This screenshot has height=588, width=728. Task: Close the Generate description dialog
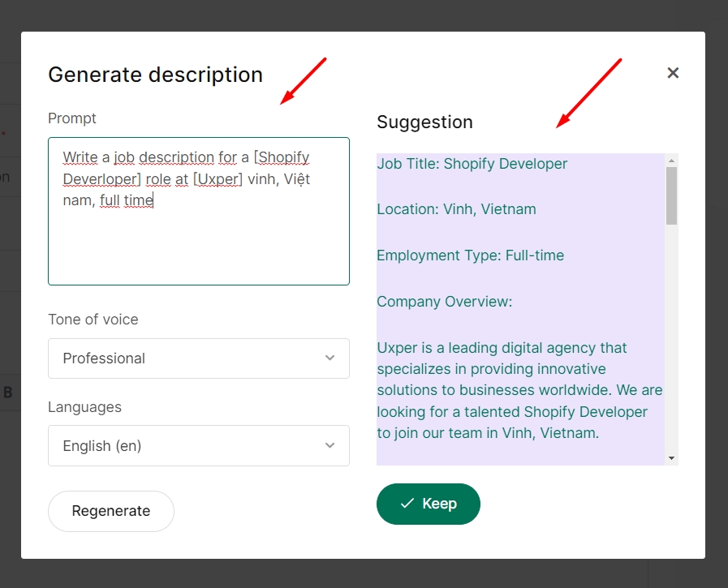pyautogui.click(x=673, y=73)
